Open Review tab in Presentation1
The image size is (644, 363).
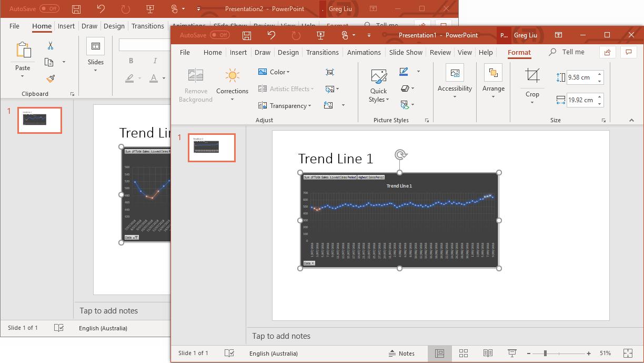(x=440, y=52)
